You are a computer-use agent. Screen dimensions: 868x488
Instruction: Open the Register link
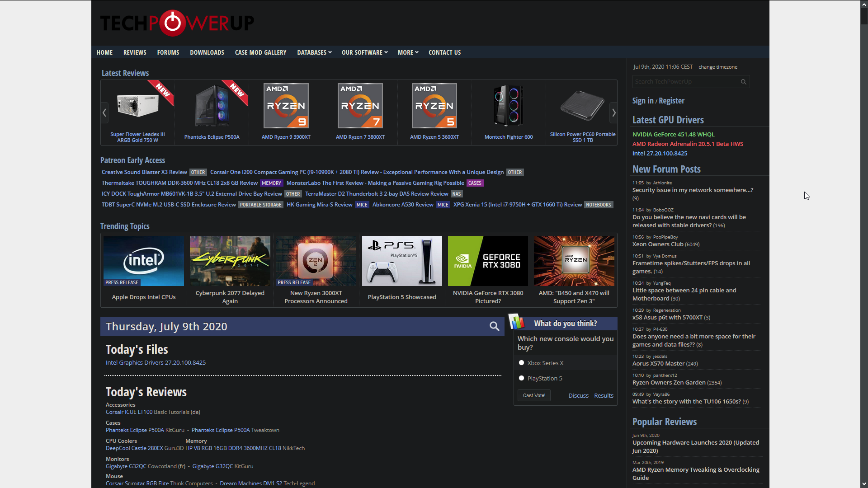coord(672,100)
